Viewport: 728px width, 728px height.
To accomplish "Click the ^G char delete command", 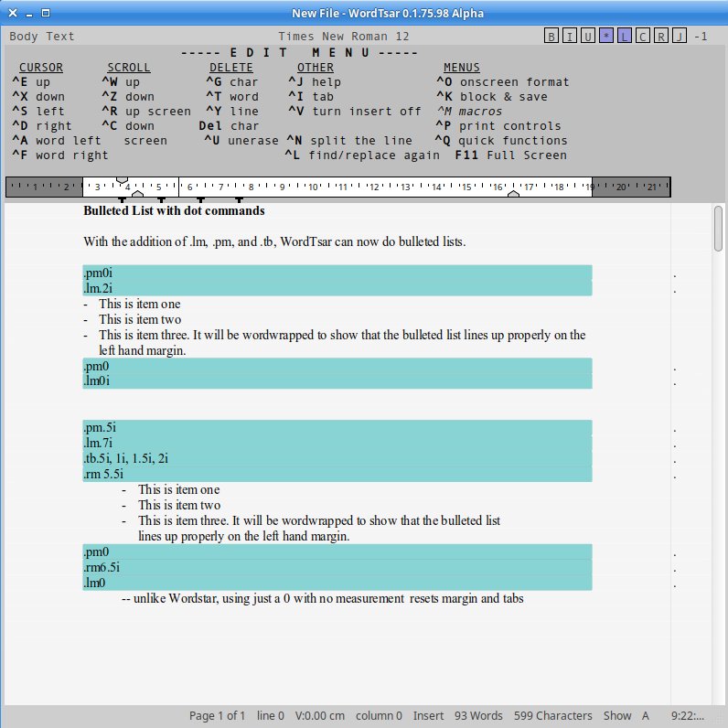I will click(232, 82).
